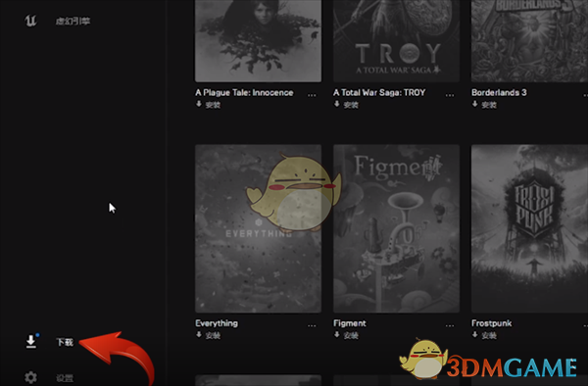
Task: Open the Figment cover thumbnail
Action: (x=396, y=228)
